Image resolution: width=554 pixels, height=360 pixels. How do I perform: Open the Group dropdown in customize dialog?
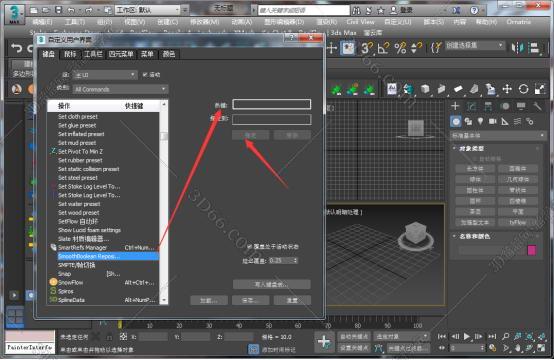click(x=104, y=75)
